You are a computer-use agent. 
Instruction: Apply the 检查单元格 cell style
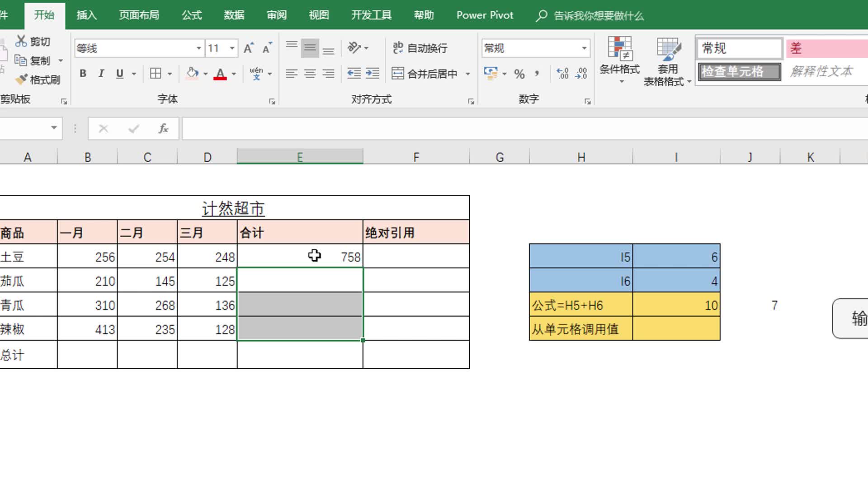[x=739, y=72]
